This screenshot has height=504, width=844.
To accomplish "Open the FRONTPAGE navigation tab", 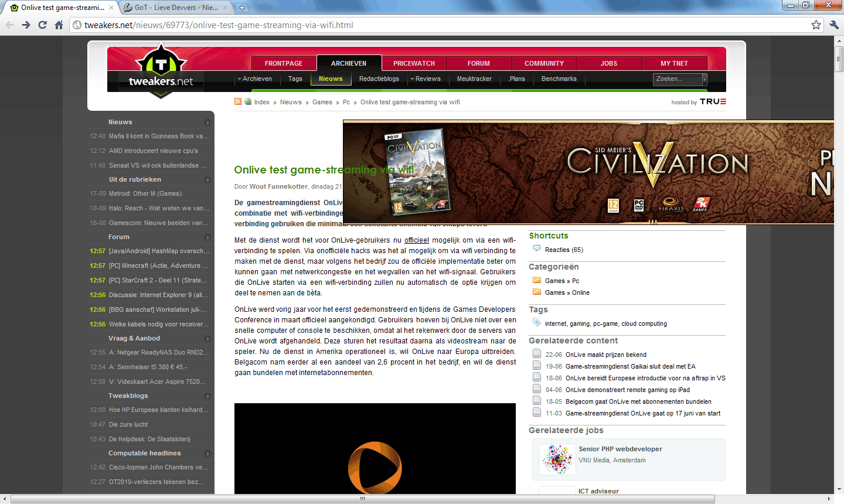I will click(284, 63).
